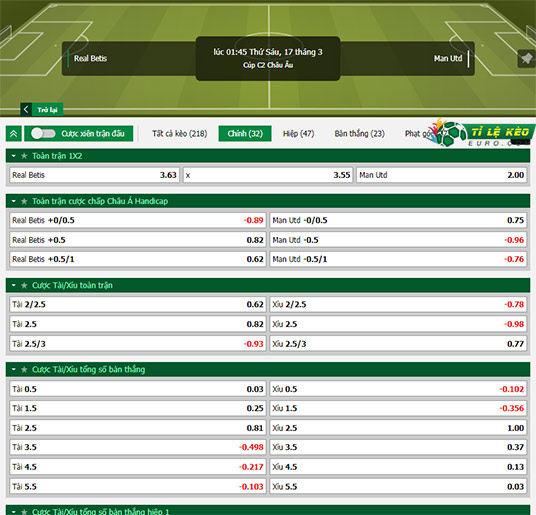Click the Real Betis team name in header

click(91, 58)
